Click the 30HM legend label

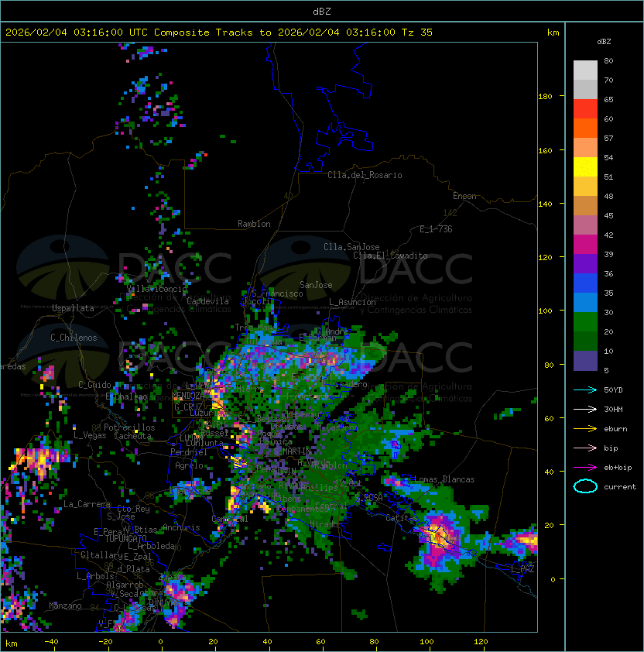pyautogui.click(x=613, y=410)
